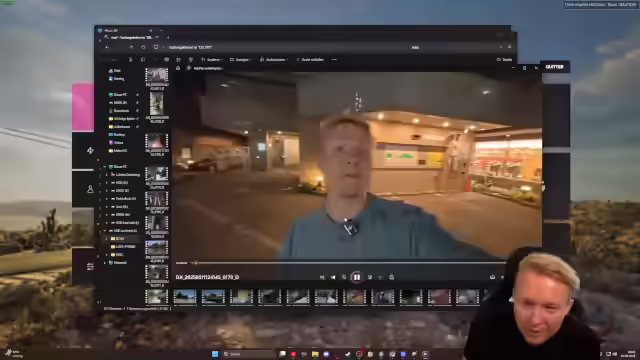Image resolution: width=640 pixels, height=360 pixels.
Task: Toggle the Details pane button
Action: pos(504,60)
